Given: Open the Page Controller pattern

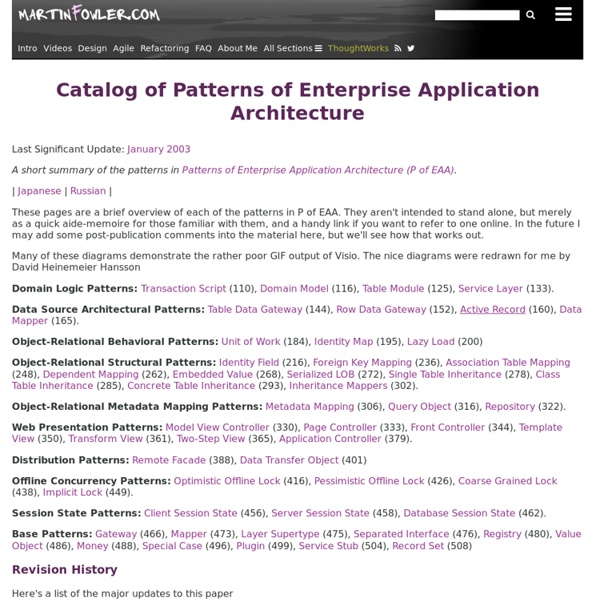Looking at the screenshot, I should (x=340, y=427).
